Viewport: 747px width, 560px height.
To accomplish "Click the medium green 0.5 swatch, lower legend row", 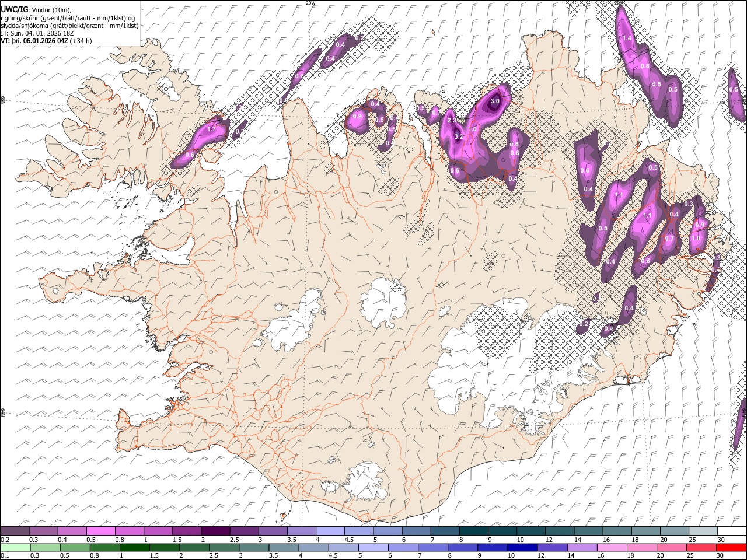I will coord(75,547).
